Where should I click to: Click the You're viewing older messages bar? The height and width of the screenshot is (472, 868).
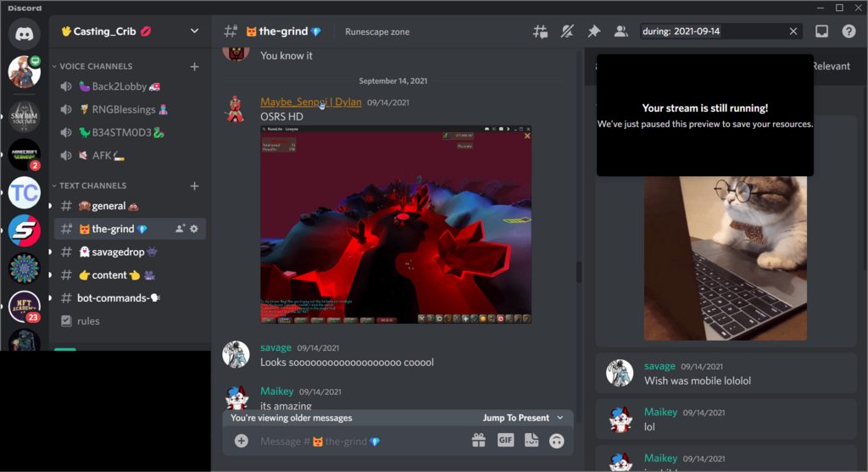(x=398, y=418)
